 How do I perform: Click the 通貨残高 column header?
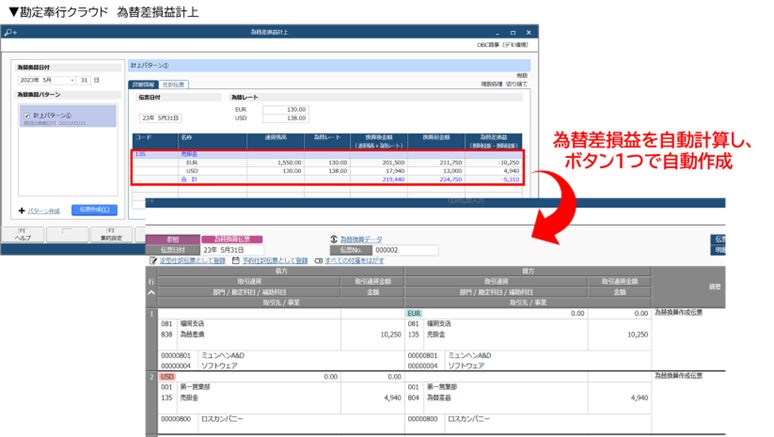tap(275, 137)
